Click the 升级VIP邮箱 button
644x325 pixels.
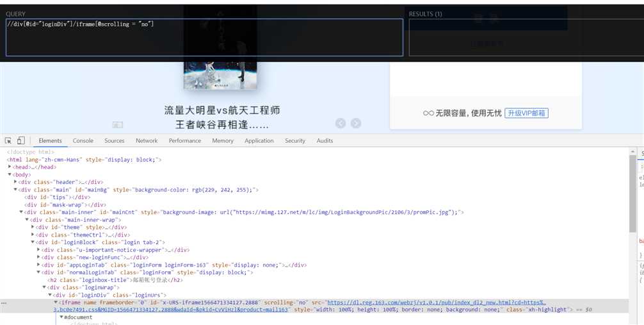526,113
